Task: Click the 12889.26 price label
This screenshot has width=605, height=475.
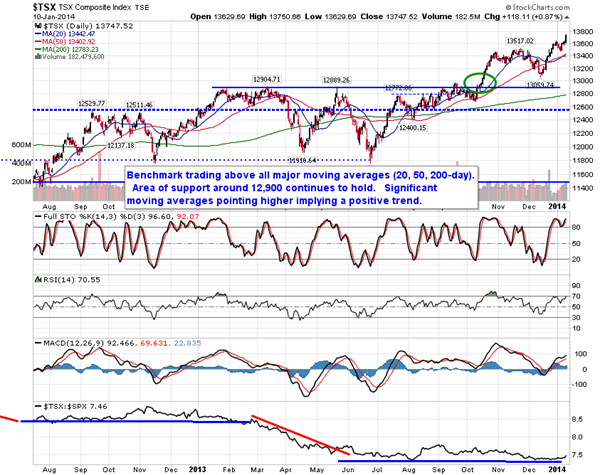Action: [336, 80]
